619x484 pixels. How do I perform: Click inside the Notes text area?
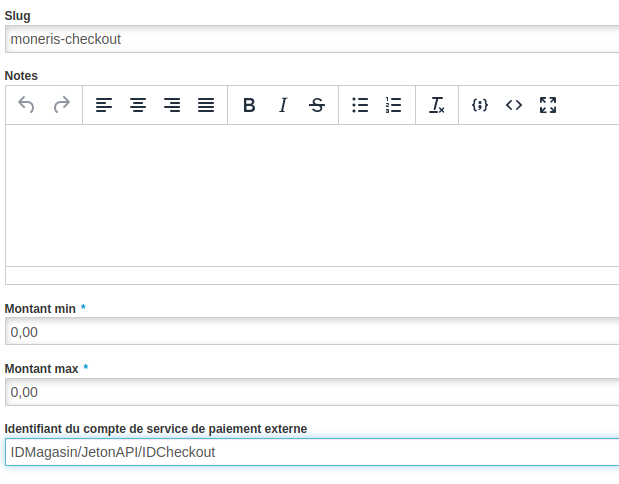[x=310, y=195]
